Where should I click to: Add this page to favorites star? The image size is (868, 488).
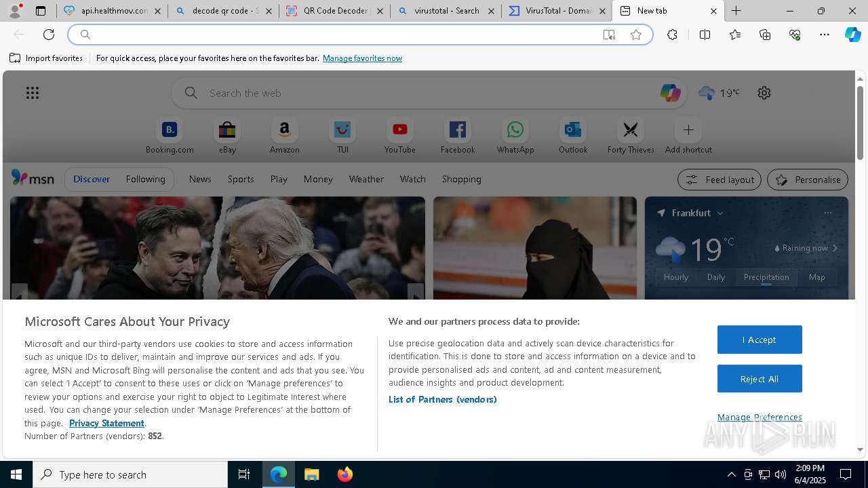636,35
